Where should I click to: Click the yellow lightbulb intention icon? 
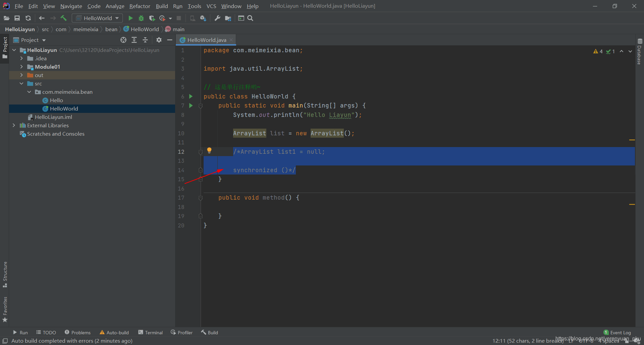(209, 150)
